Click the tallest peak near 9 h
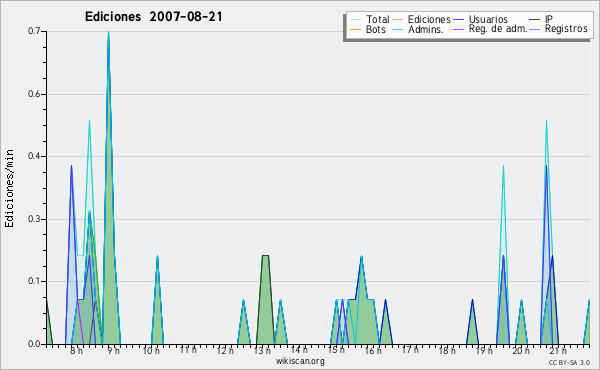600x370 pixels. click(x=109, y=34)
